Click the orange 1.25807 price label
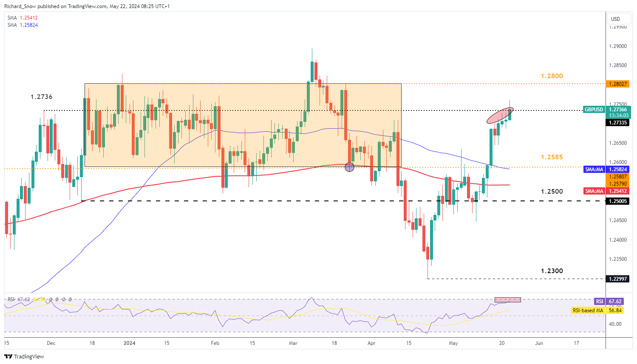 point(618,177)
